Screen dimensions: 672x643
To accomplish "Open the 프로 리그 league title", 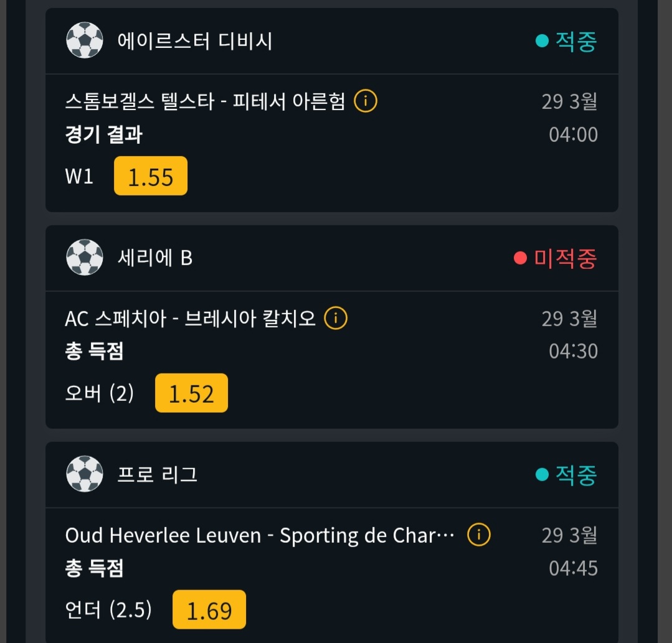I will [x=158, y=475].
